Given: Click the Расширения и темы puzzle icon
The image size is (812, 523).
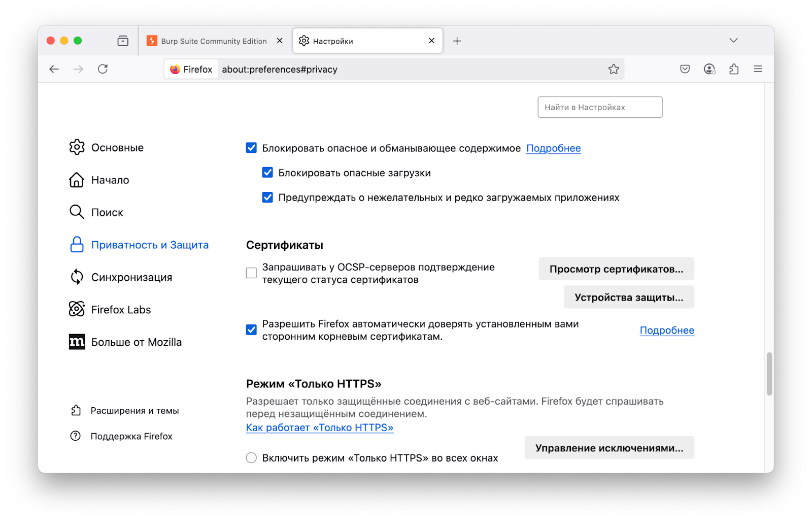Looking at the screenshot, I should coord(76,410).
